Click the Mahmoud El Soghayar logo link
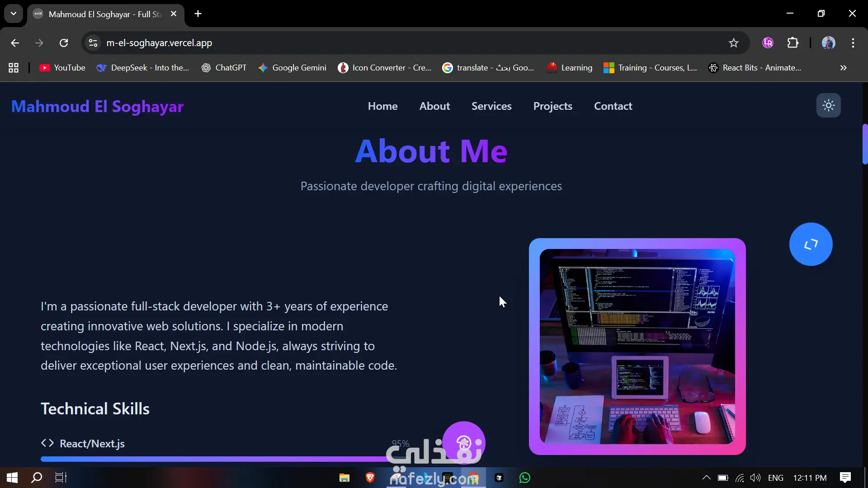The width and height of the screenshot is (868, 488). 97,107
